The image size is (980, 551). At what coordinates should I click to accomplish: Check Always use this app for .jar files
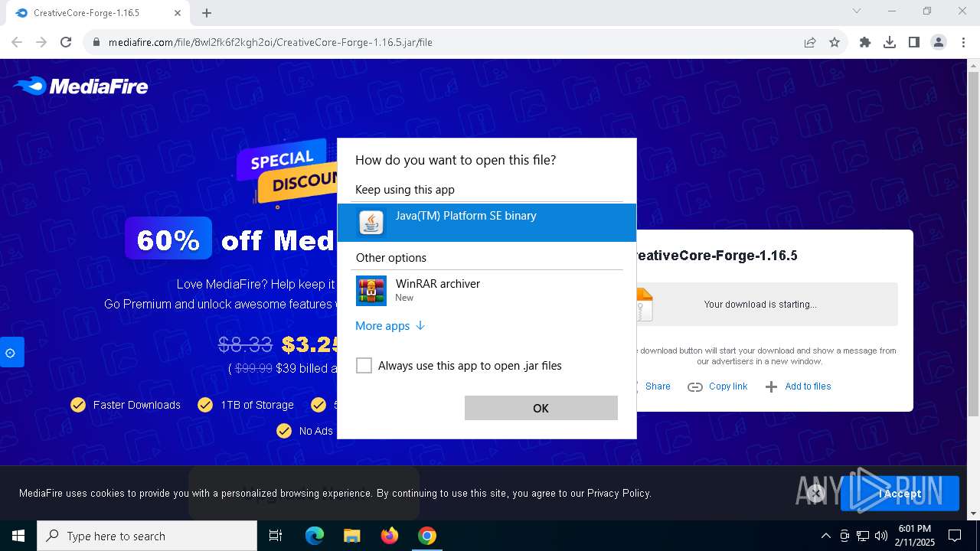click(x=364, y=366)
